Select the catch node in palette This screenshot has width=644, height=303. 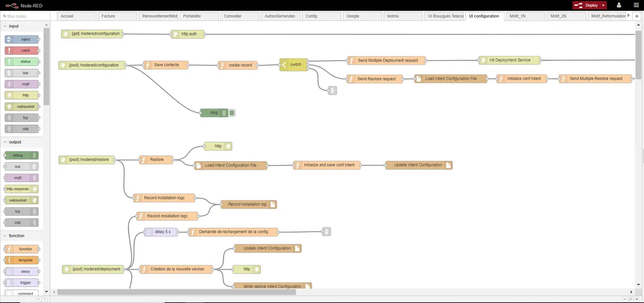tap(22, 50)
